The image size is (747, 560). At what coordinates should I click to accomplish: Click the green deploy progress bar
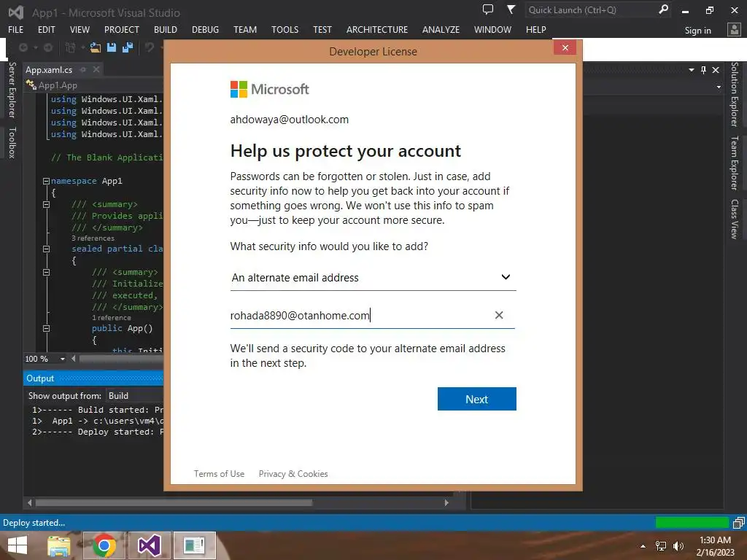[x=692, y=523]
